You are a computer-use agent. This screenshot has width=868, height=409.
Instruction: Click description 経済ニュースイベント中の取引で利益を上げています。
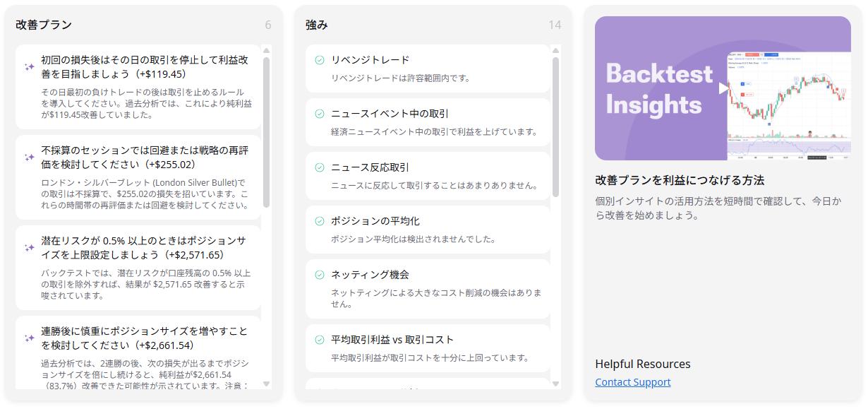434,131
